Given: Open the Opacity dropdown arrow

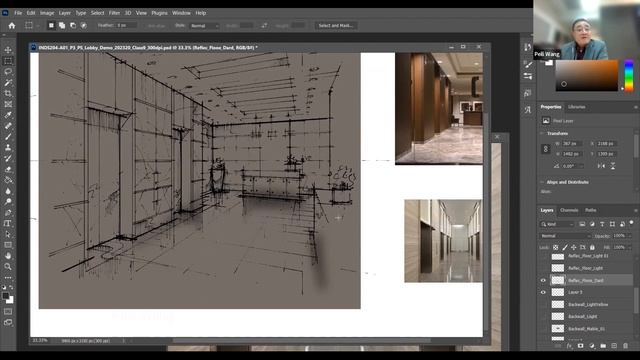Looking at the screenshot, I should (x=629, y=236).
